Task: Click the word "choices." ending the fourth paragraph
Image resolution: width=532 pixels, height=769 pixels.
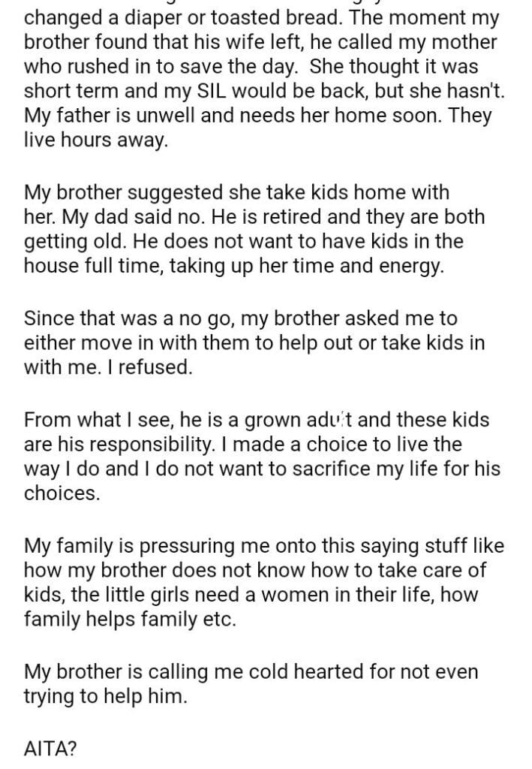Action: 62,495
